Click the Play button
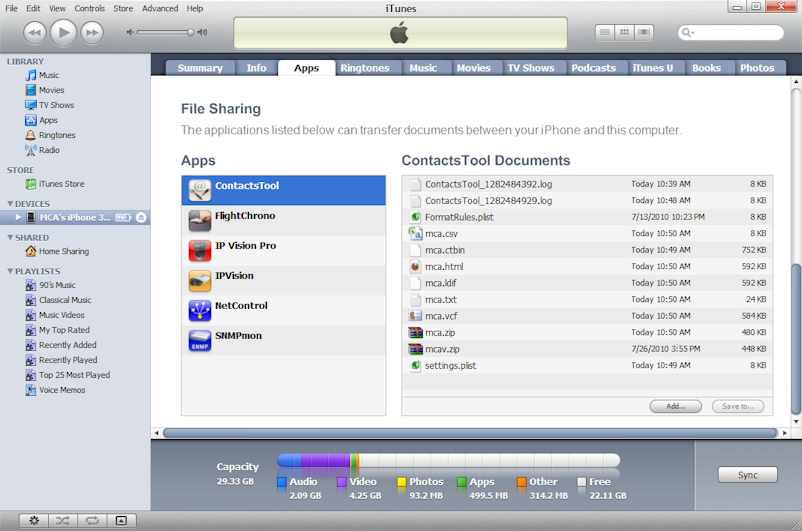 [63, 32]
